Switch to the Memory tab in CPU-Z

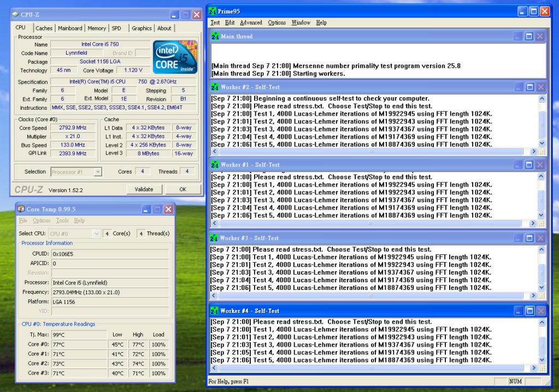click(x=97, y=28)
